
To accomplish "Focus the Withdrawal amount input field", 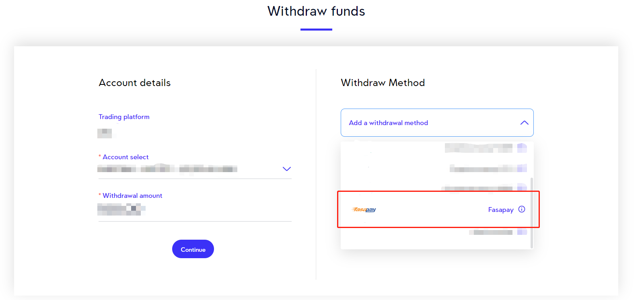I will [194, 209].
